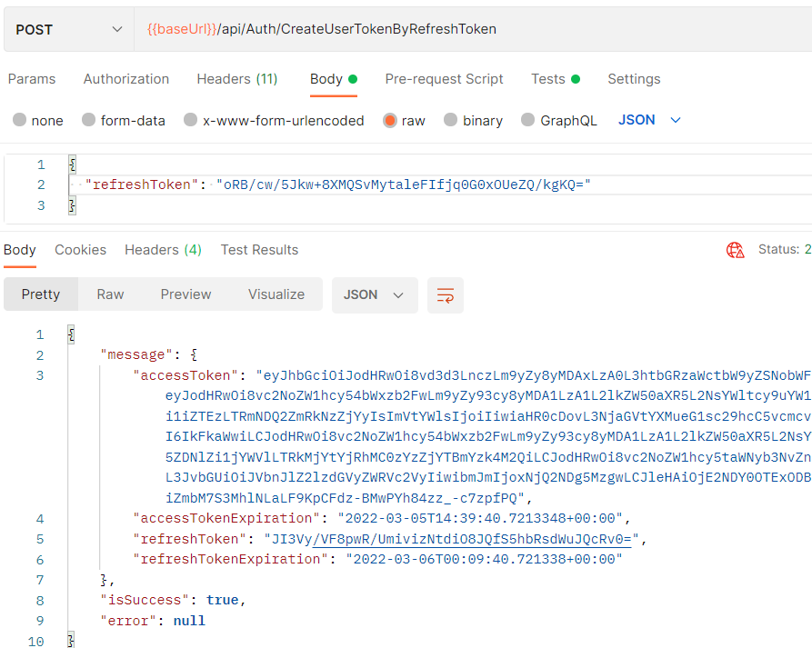Click the "isSuccess" true value
The height and width of the screenshot is (648, 812).
point(222,600)
